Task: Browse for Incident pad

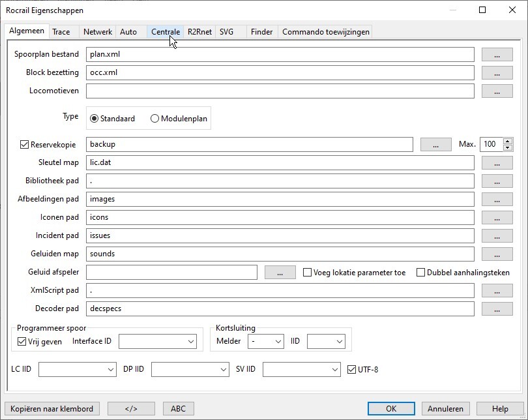Action: [497, 235]
